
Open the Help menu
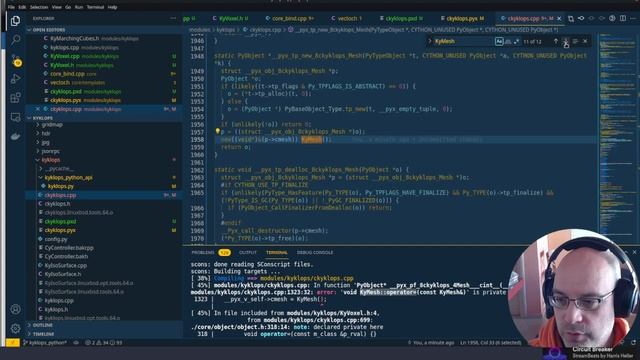click(112, 7)
